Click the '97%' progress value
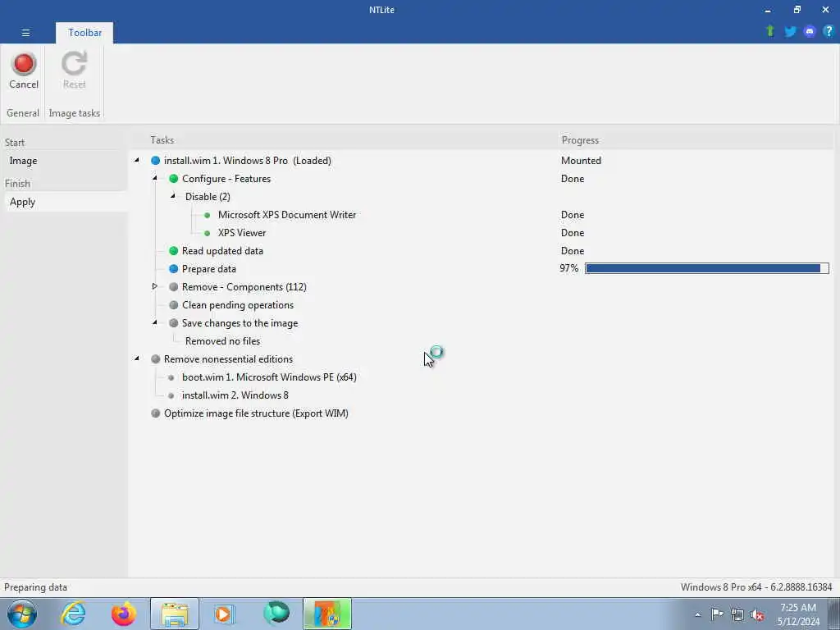Screen dimensions: 840x630 (x=569, y=268)
